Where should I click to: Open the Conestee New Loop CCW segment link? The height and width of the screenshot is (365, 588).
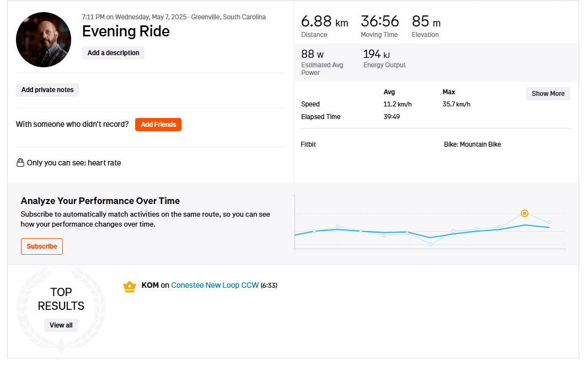click(215, 286)
